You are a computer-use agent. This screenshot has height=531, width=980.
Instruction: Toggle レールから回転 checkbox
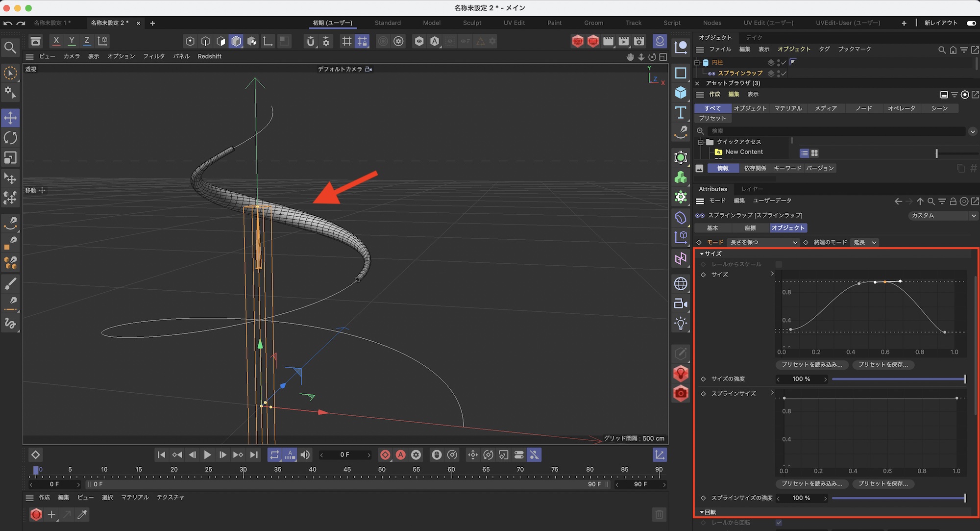(x=779, y=523)
